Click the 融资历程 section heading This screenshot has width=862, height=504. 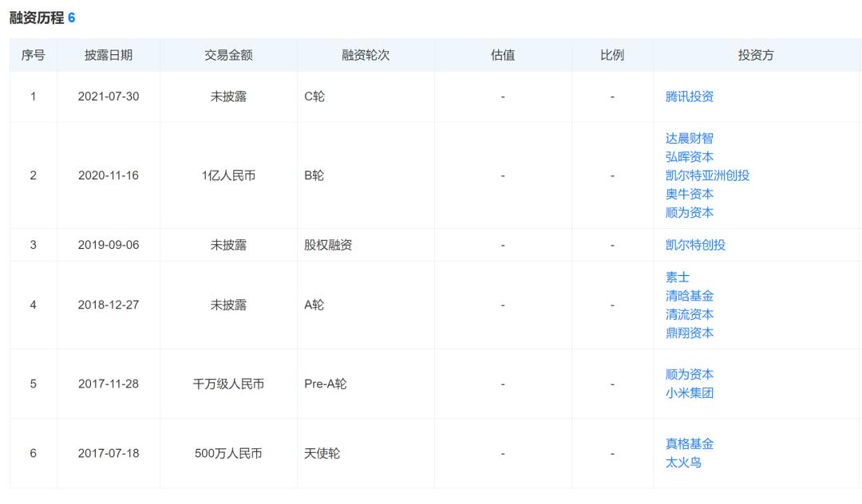[37, 18]
